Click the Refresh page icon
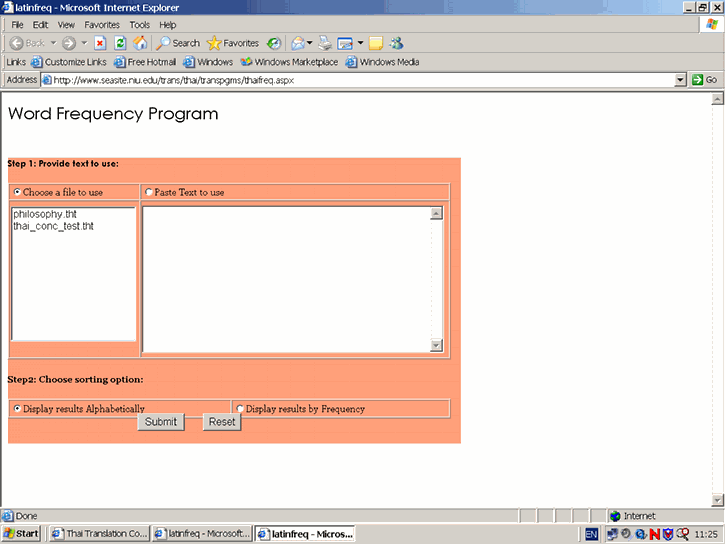The image size is (725, 544). (120, 43)
